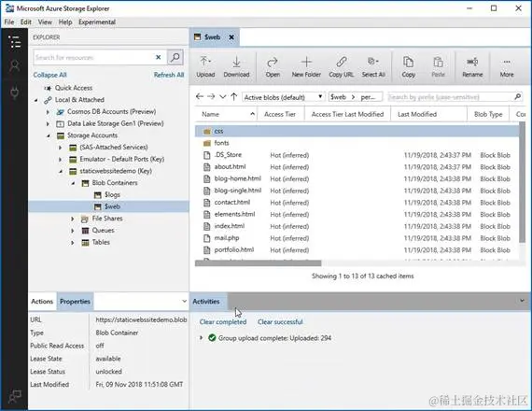Select the index.html blob row

[357, 226]
